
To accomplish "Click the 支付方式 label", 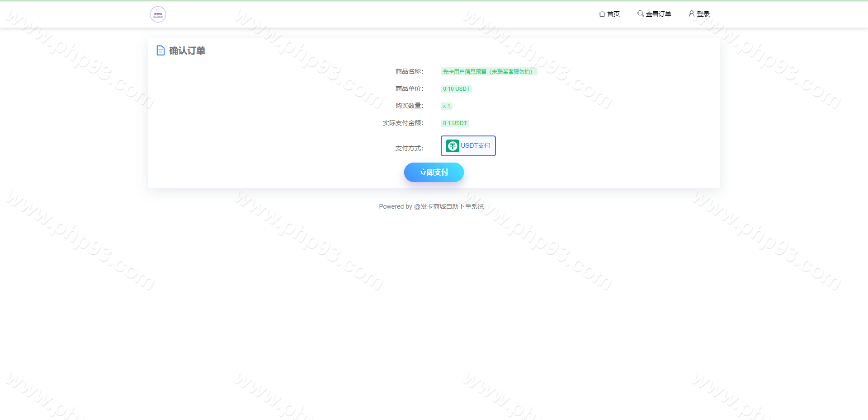I will click(x=409, y=148).
